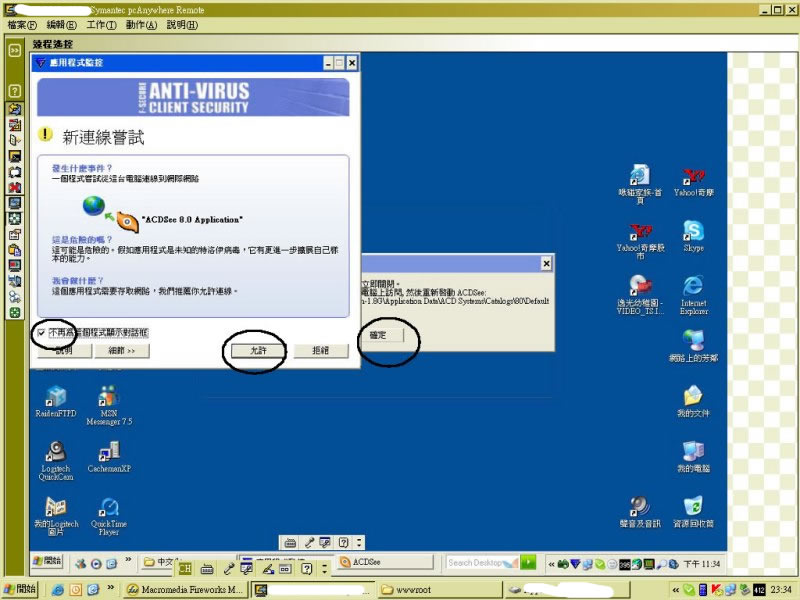Click the green go arrow beside Search Desktop

pyautogui.click(x=529, y=562)
